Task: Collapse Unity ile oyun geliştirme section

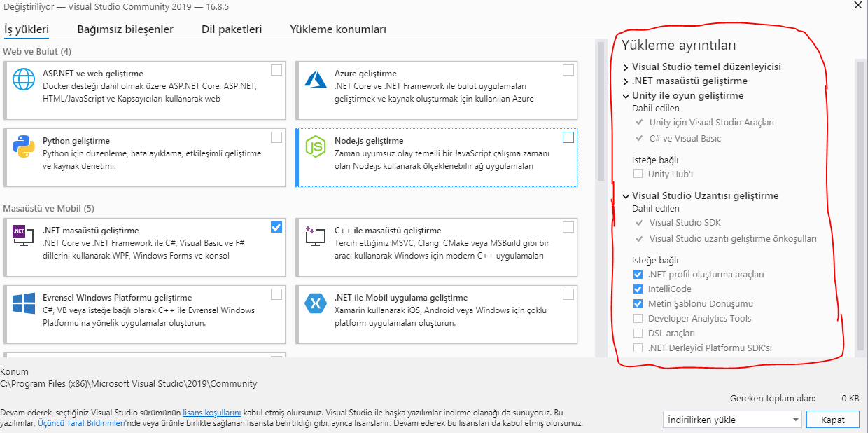Action: coord(626,96)
